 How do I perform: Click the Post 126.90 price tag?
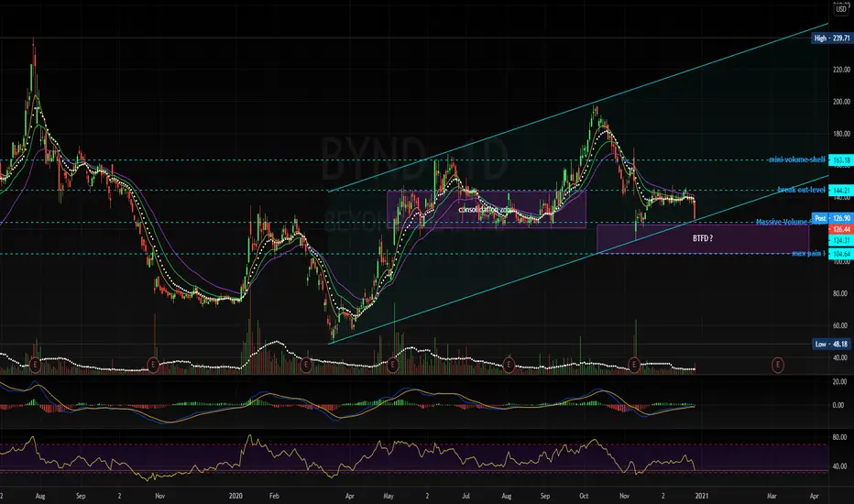click(832, 218)
